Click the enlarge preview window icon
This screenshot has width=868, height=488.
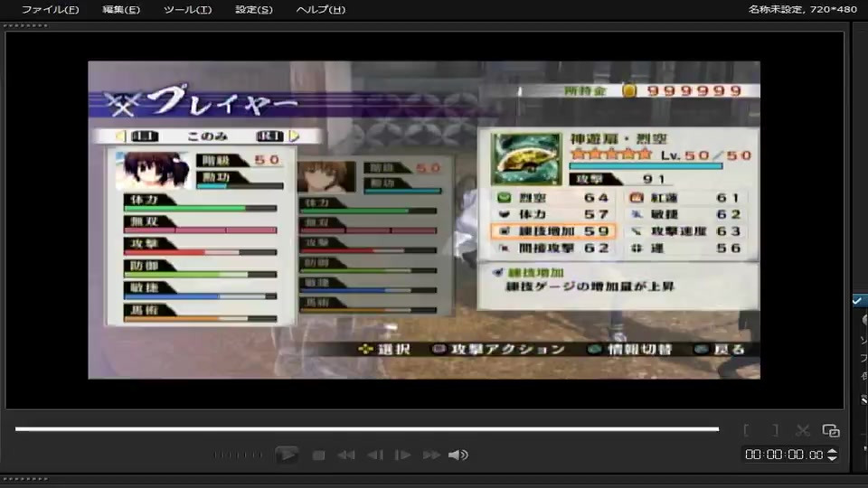(x=831, y=430)
